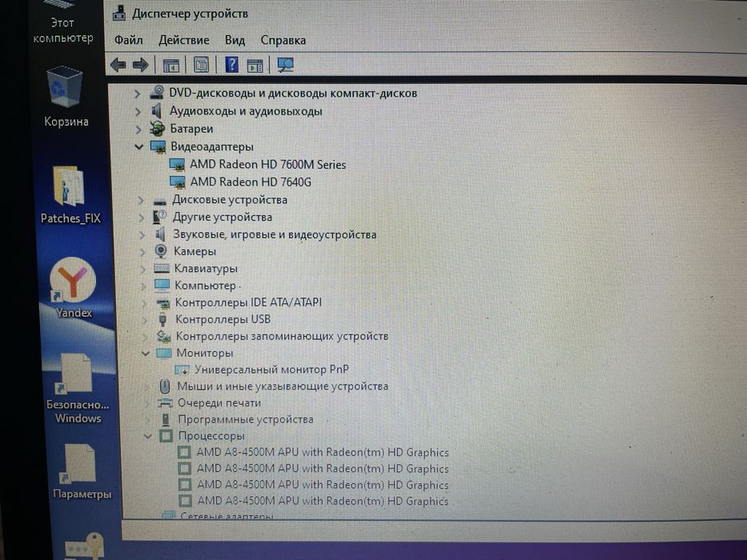
Task: Scan for hardware changes monitor icon
Action: pyautogui.click(x=285, y=65)
